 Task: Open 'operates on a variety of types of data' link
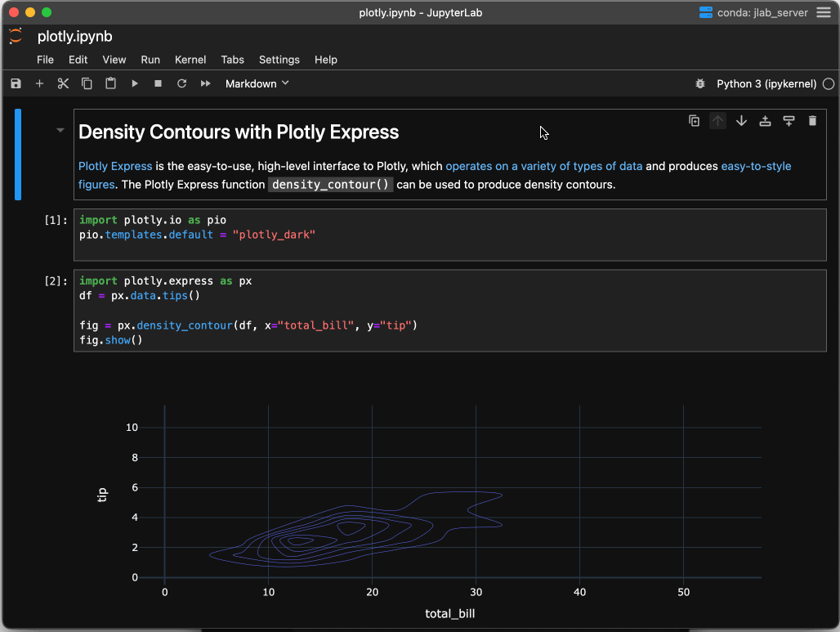[x=543, y=166]
